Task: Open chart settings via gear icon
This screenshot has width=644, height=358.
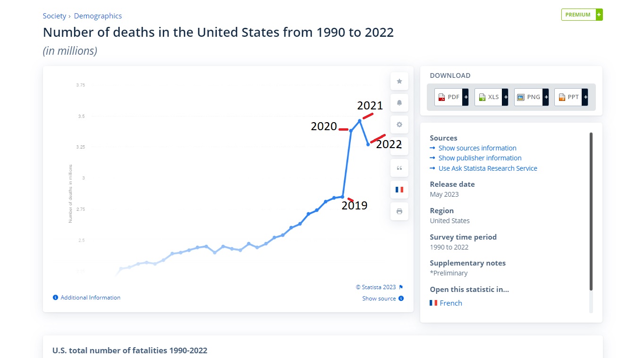Action: pos(399,125)
